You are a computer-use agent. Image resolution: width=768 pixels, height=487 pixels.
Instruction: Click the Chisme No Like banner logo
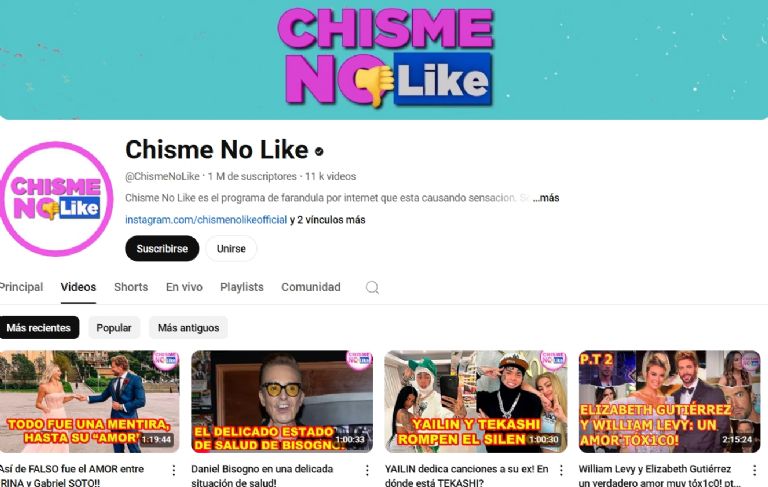pos(385,57)
